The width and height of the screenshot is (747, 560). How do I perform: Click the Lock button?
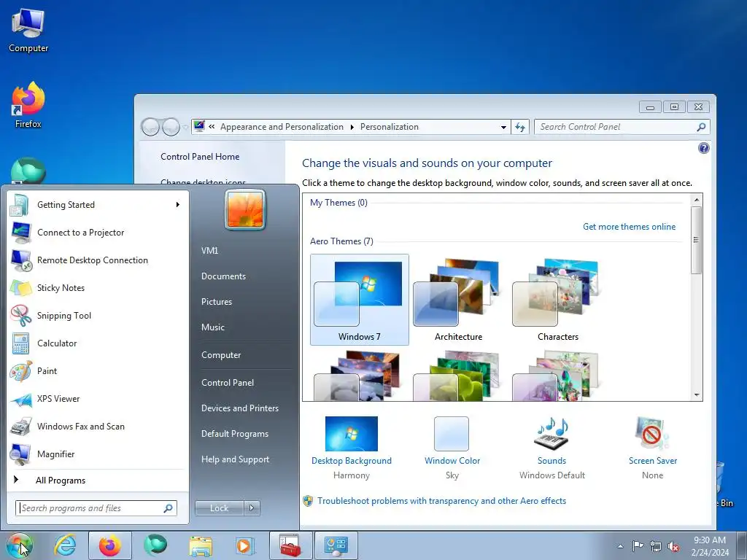coord(219,508)
